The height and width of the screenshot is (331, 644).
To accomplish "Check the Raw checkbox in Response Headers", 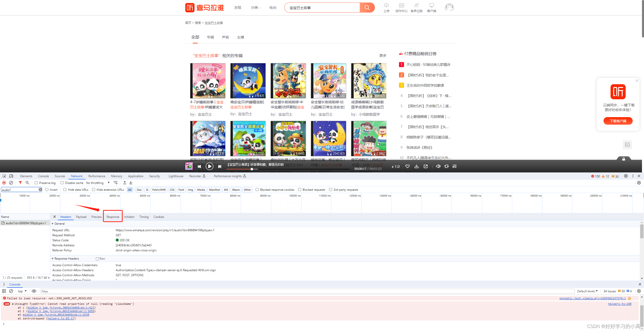I will [97, 259].
